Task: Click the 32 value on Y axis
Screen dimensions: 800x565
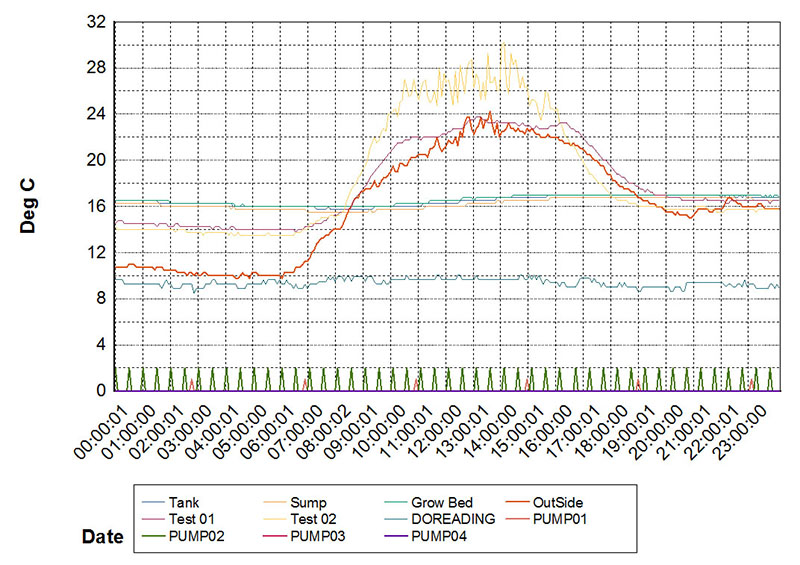Action: [97, 22]
